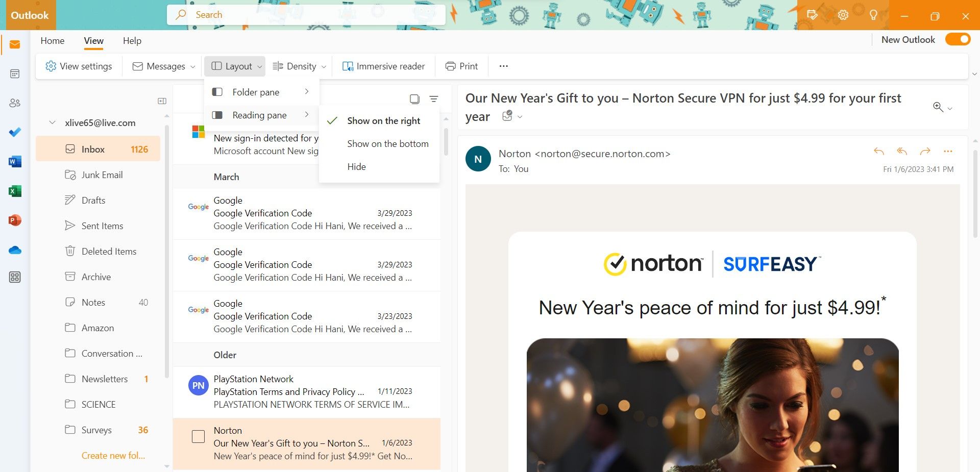
Task: Zoom the reading pane with magnifier icon
Action: pos(938,107)
